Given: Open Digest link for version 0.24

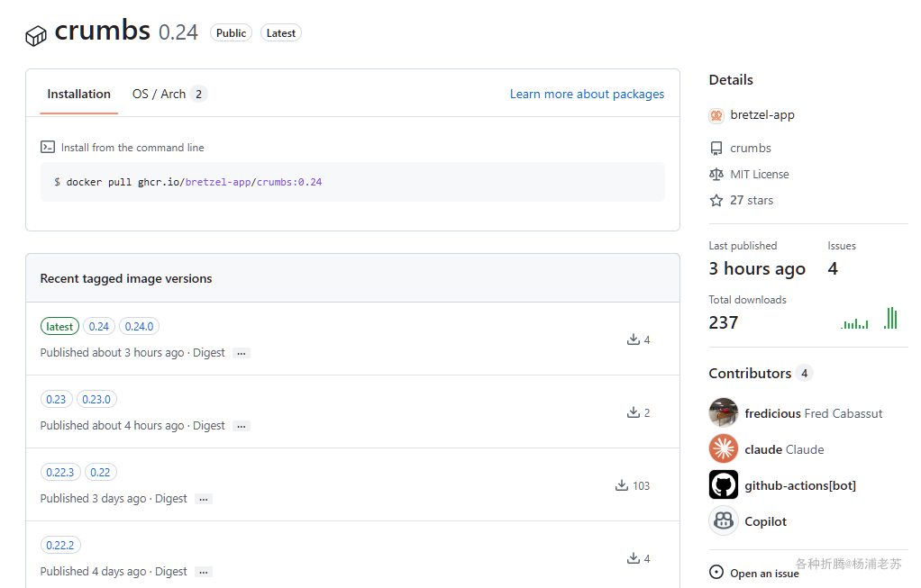Looking at the screenshot, I should 208,353.
